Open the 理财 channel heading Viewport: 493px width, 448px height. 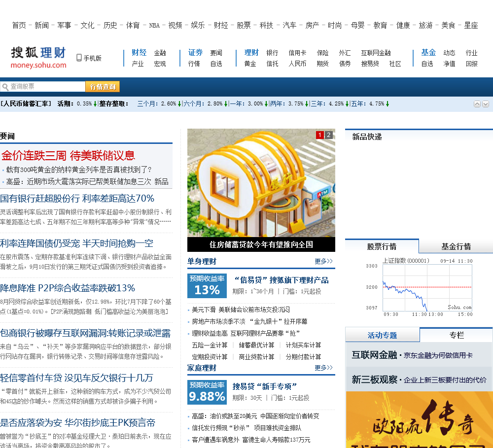pyautogui.click(x=251, y=53)
